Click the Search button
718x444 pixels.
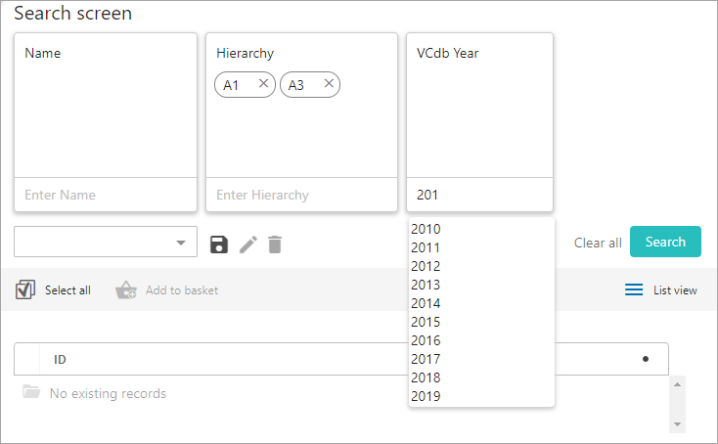pos(665,242)
